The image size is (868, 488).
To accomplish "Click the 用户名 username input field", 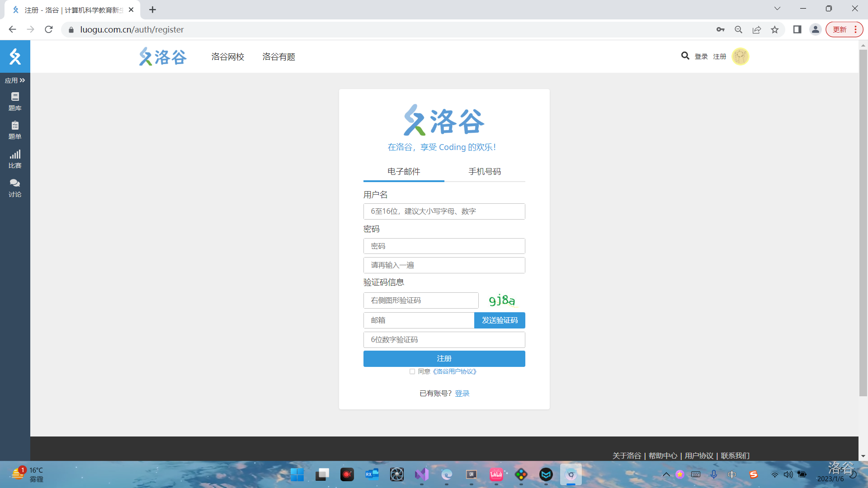I will click(444, 211).
